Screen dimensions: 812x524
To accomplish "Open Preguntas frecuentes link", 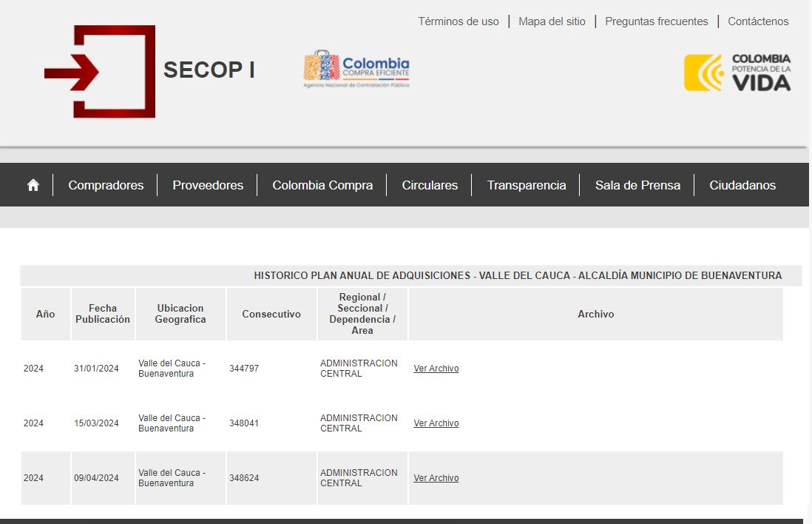I will click(656, 21).
